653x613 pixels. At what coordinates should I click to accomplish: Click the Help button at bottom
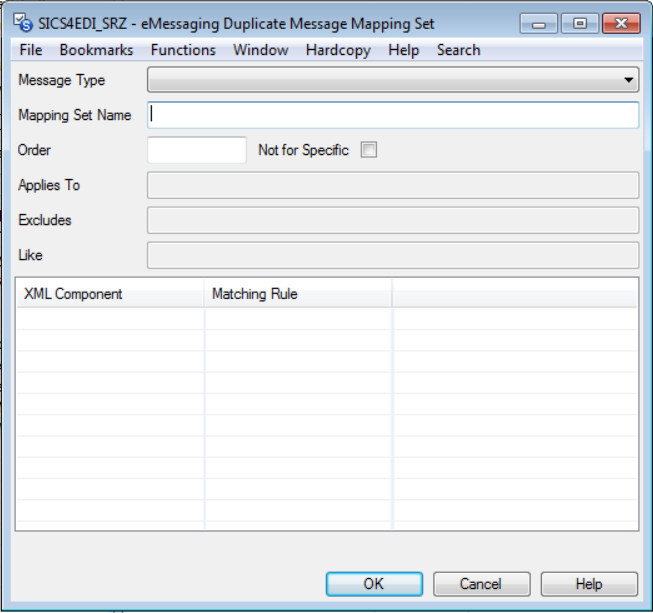pyautogui.click(x=589, y=584)
